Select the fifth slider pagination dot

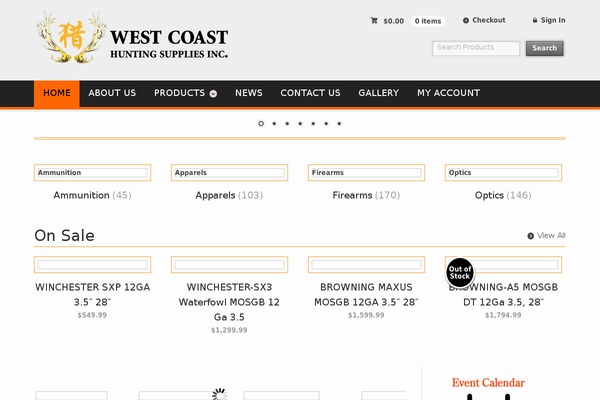313,124
